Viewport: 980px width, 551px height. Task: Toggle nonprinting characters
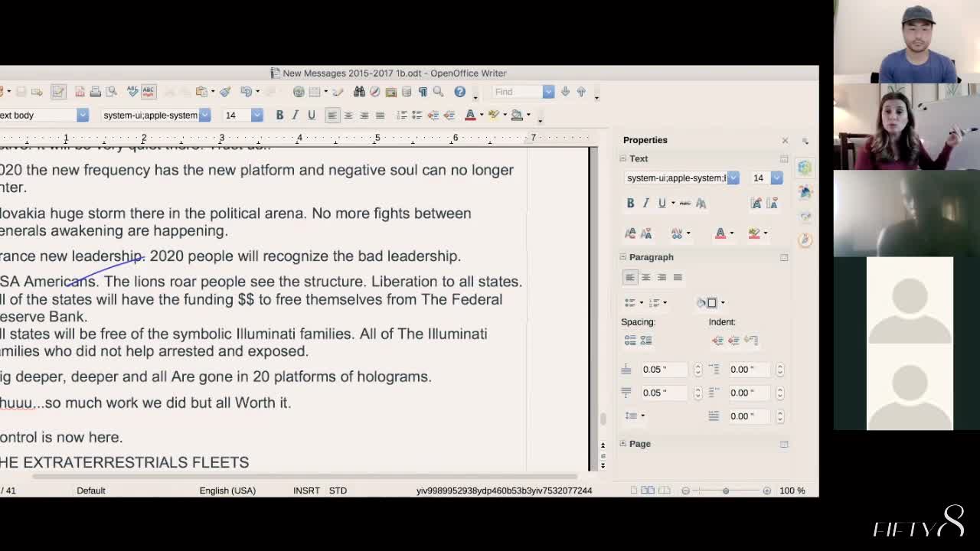423,92
